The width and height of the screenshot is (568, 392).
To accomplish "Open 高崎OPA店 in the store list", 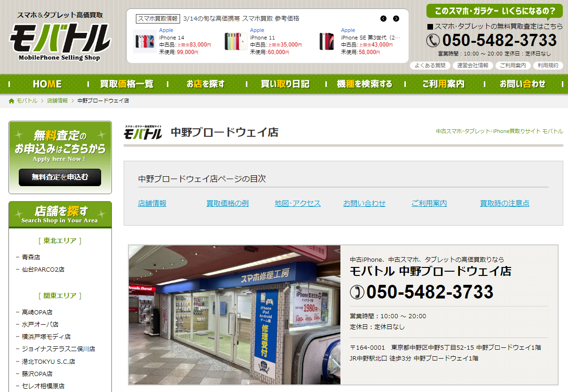I will point(37,313).
